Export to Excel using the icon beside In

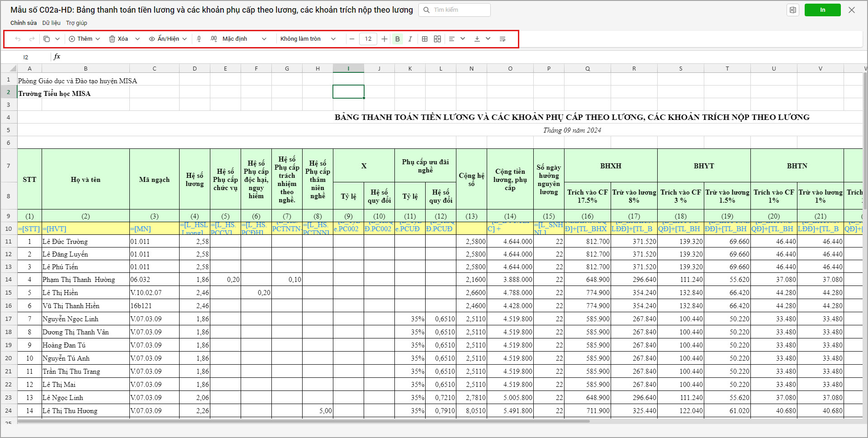tap(792, 10)
